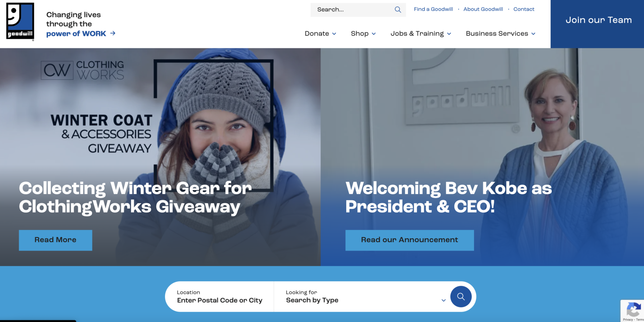Screen dimensions: 644x322
Task: Expand the Donate menu chevron
Action: point(334,34)
